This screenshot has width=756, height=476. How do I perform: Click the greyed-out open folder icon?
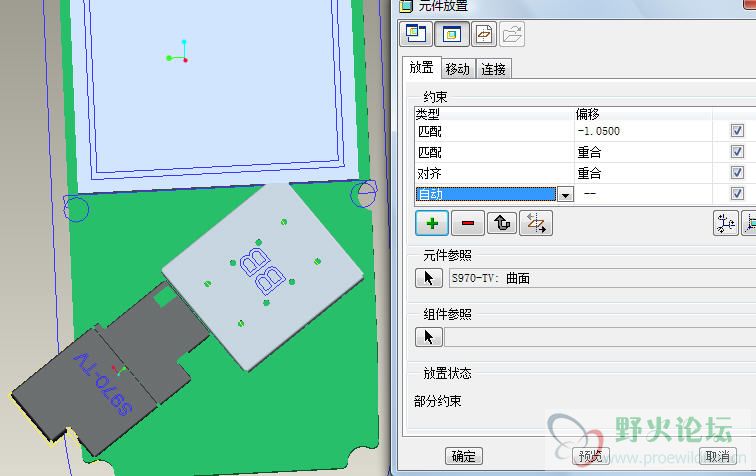pos(512,34)
